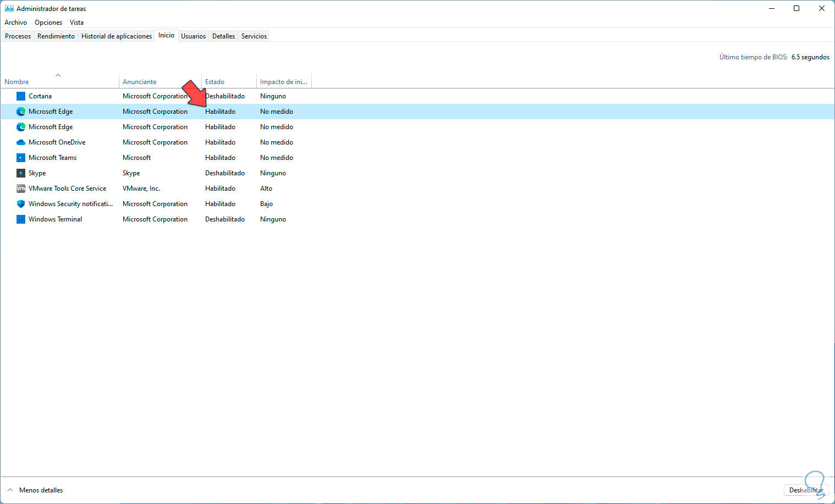Viewport: 835px width, 504px height.
Task: Click No medido in the Teams row
Action: point(277,158)
